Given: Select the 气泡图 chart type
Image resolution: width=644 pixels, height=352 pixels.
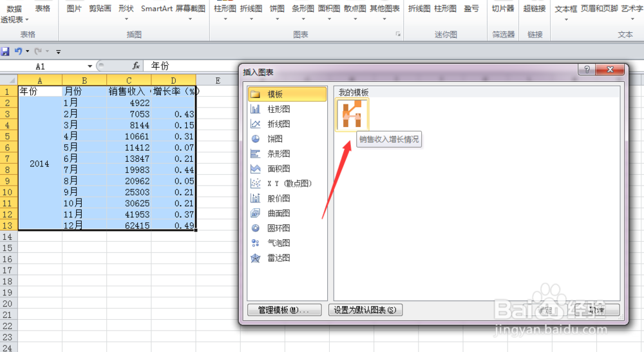Looking at the screenshot, I should 287,242.
